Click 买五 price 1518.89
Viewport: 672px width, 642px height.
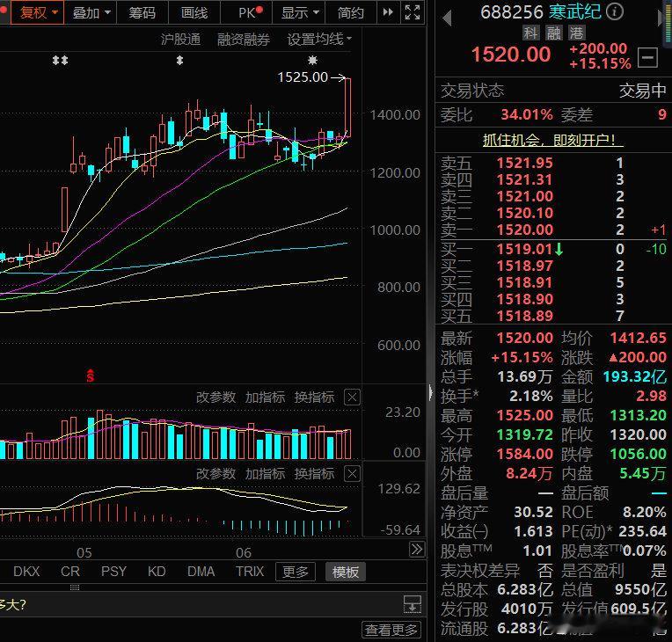(524, 316)
